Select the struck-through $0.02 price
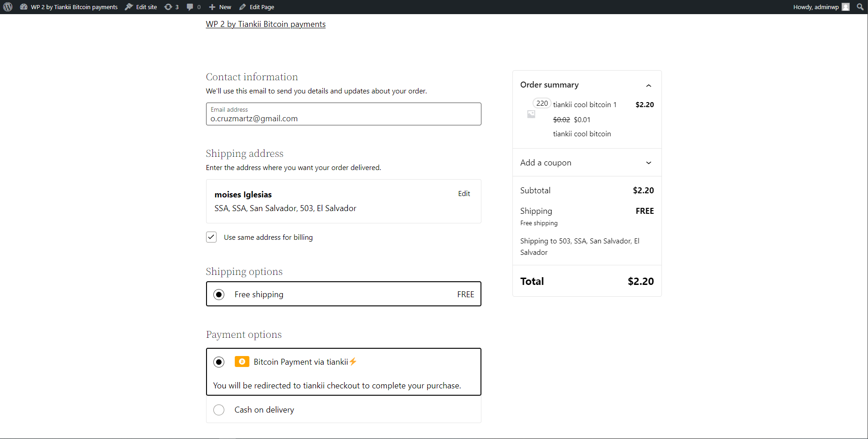This screenshot has width=868, height=439. click(x=561, y=120)
